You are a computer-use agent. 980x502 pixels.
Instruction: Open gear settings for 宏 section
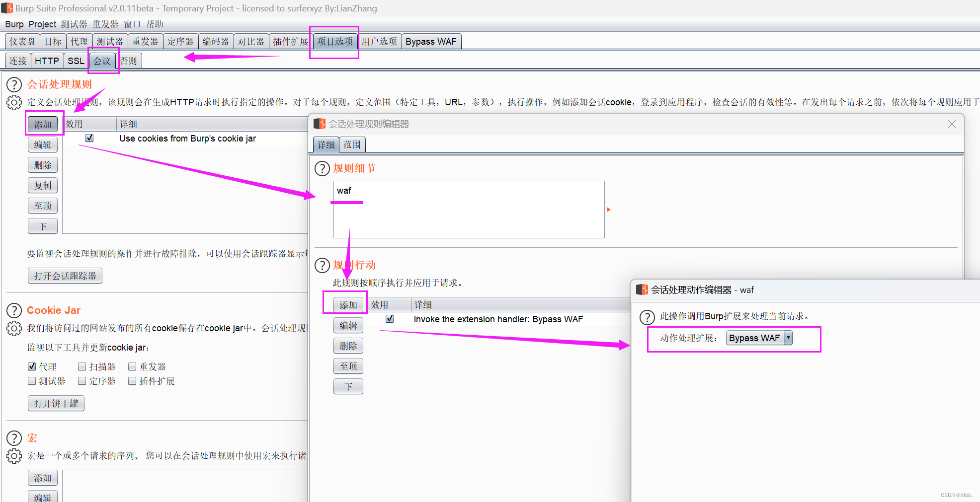tap(14, 456)
